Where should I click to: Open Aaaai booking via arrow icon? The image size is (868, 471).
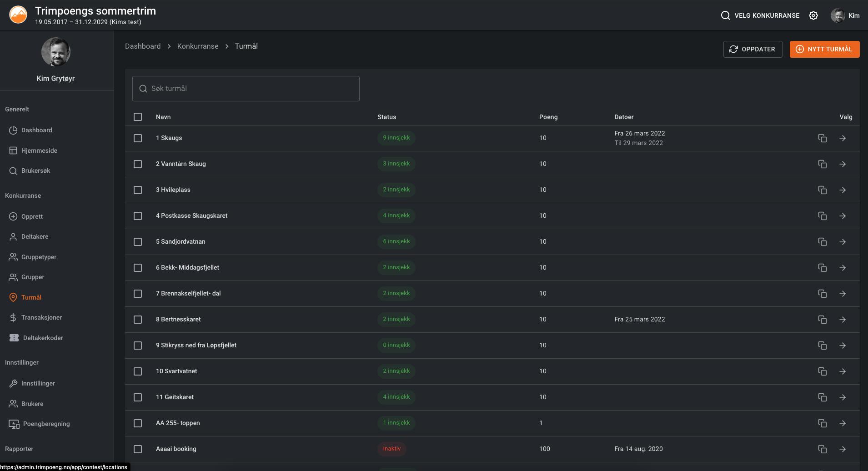point(843,449)
